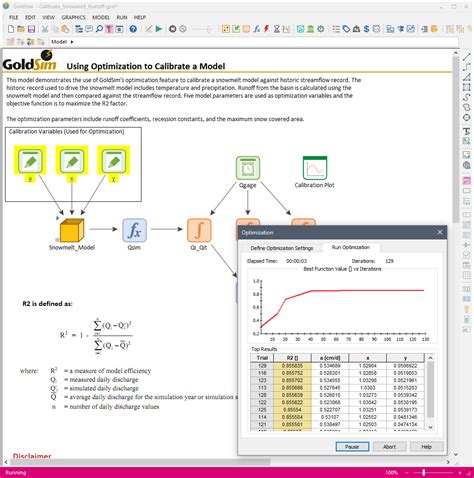Select the Qsim expression element
474x478 pixels.
pyautogui.click(x=134, y=230)
